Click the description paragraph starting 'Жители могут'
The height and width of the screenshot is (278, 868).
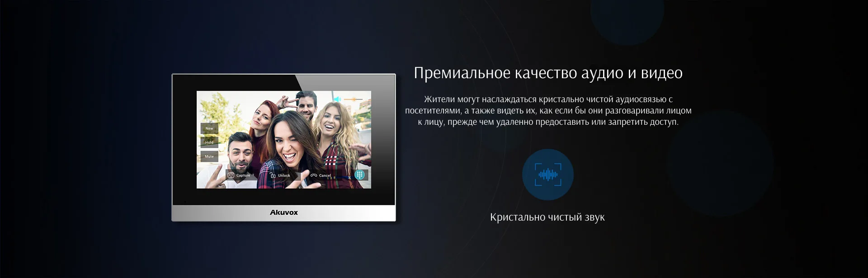548,111
